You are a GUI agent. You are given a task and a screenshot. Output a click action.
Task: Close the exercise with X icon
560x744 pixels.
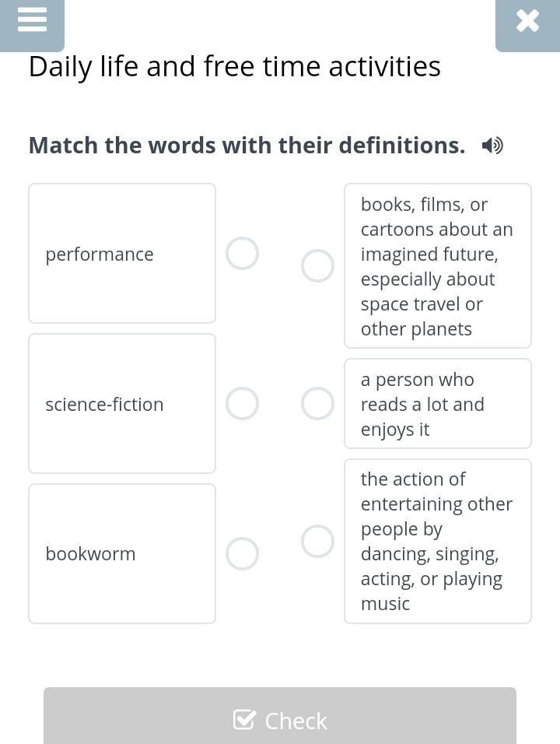point(527,21)
